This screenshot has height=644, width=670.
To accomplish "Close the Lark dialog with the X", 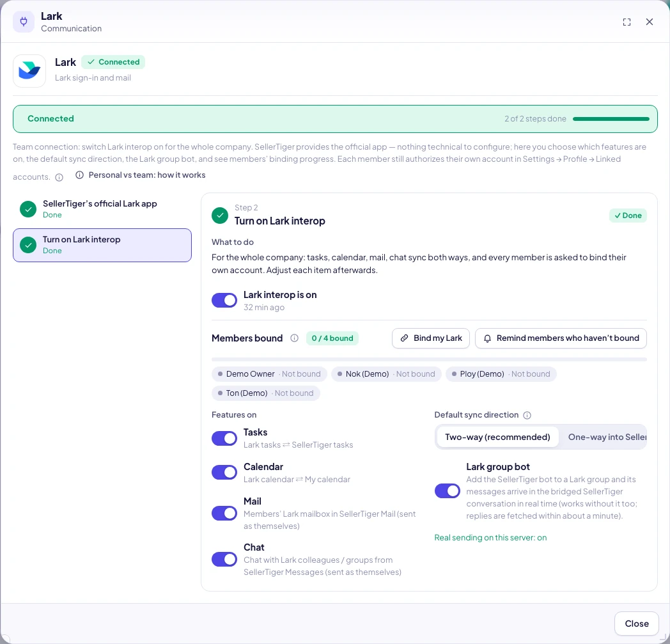I will point(650,22).
